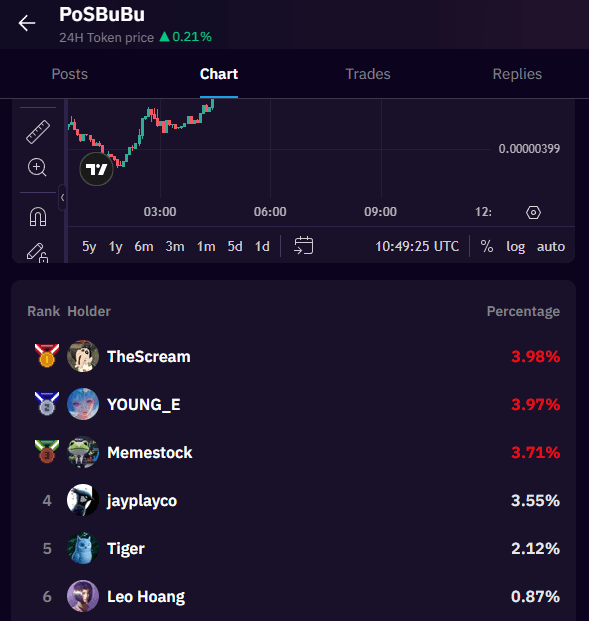589x621 pixels.
Task: Select the ruler measure tool
Action: tap(38, 131)
